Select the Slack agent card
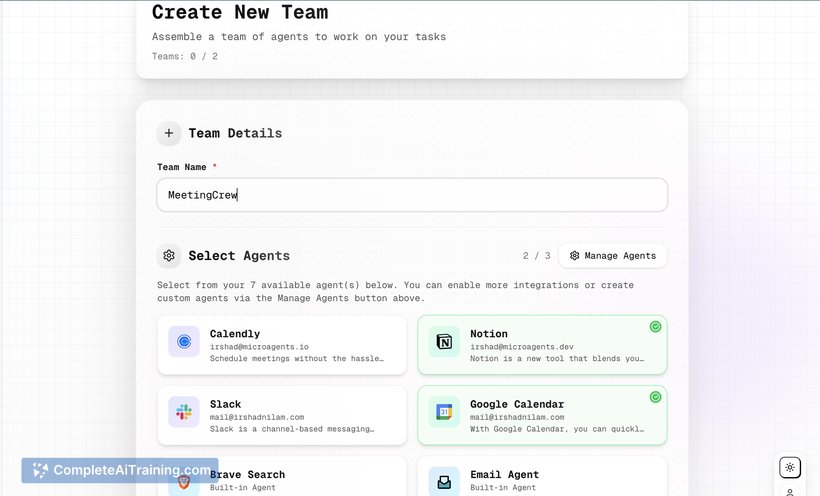820x496 pixels. coord(282,415)
